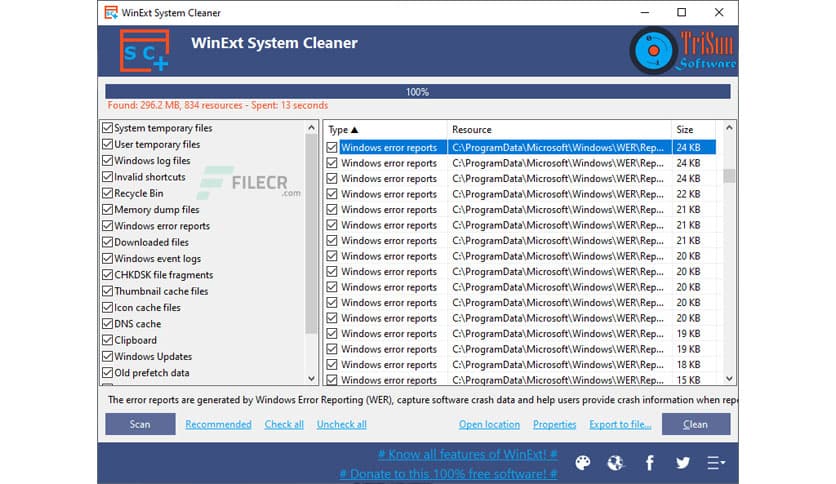
Task: Toggle the User temporary files checkbox
Action: (x=108, y=144)
